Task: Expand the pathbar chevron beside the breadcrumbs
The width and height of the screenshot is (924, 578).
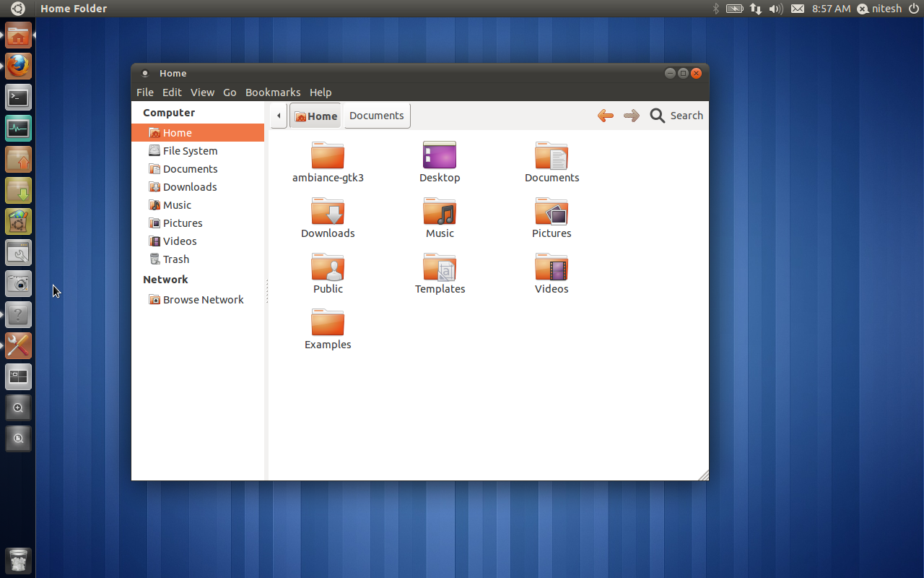Action: (278, 115)
